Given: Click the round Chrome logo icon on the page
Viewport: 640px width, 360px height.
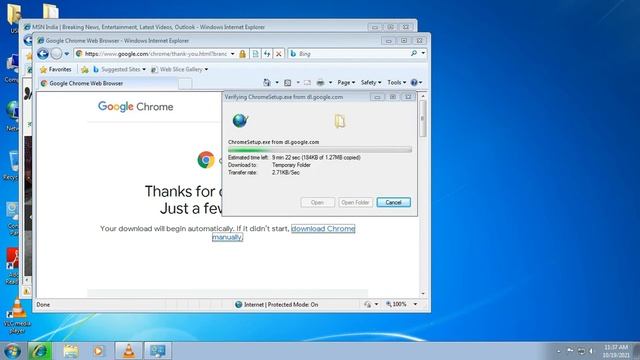Looking at the screenshot, I should [206, 160].
